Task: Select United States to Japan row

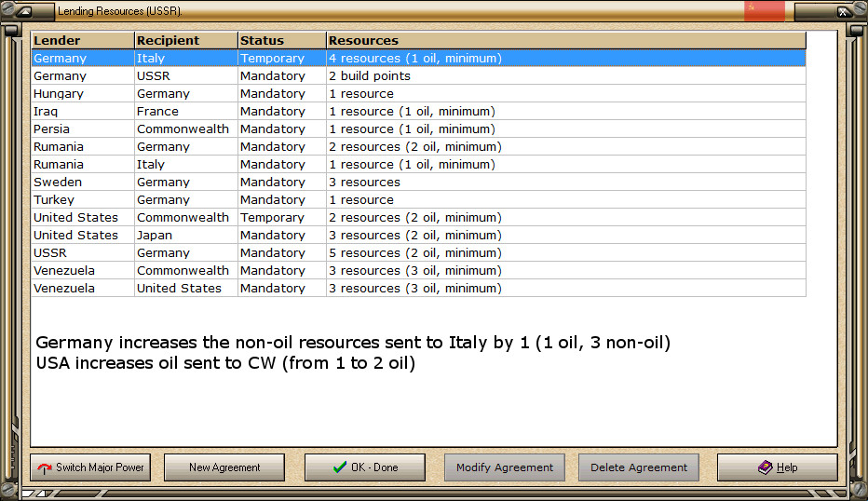Action: coord(418,236)
